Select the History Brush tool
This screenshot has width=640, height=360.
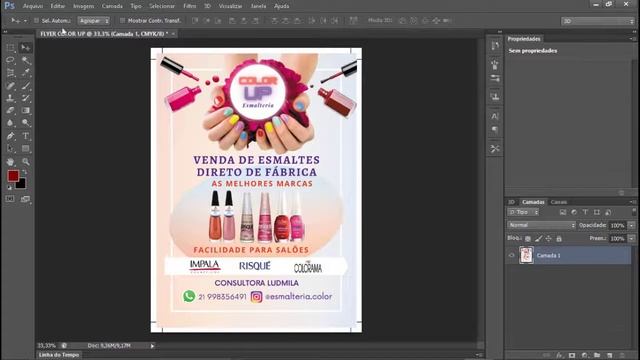coord(26,98)
